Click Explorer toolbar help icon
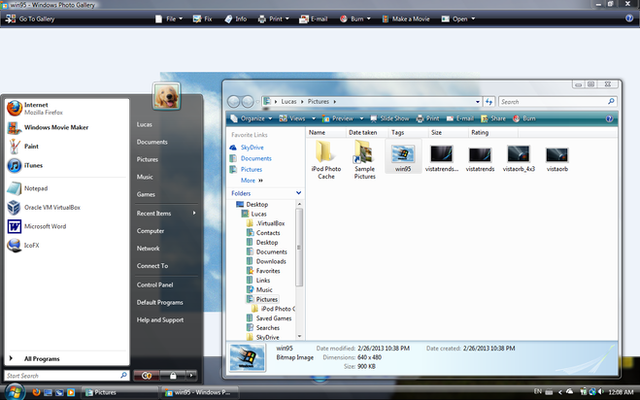Image resolution: width=640 pixels, height=400 pixels. coord(609,119)
